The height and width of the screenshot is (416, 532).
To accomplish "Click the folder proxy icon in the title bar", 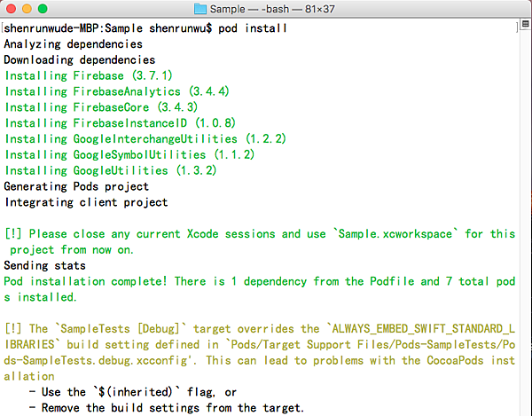I will click(x=201, y=9).
